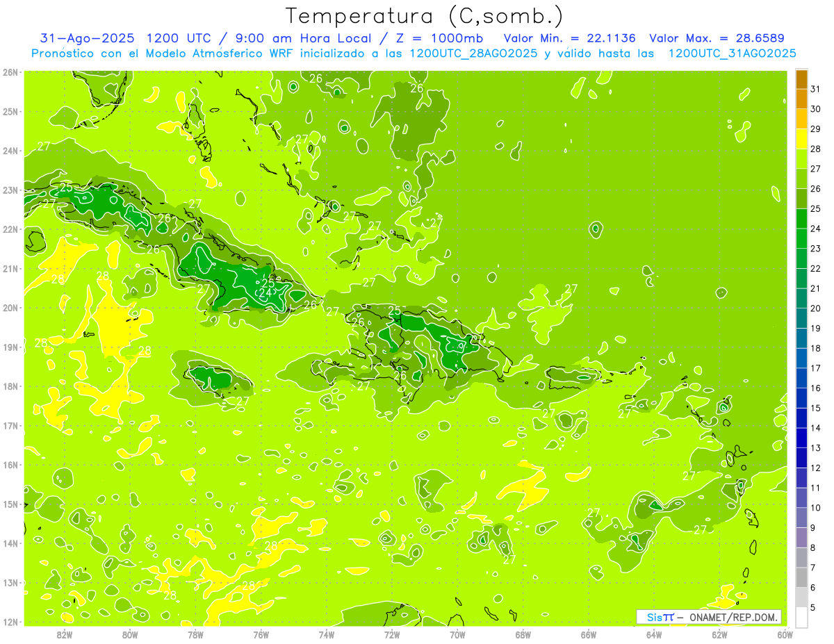Click the '76W' longitude axis label
The height and width of the screenshot is (644, 834).
(261, 635)
